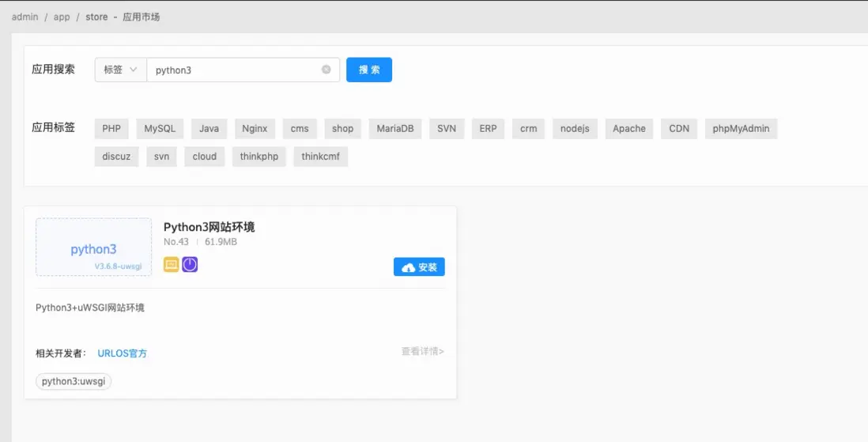Clear the python3 search field

click(x=326, y=70)
